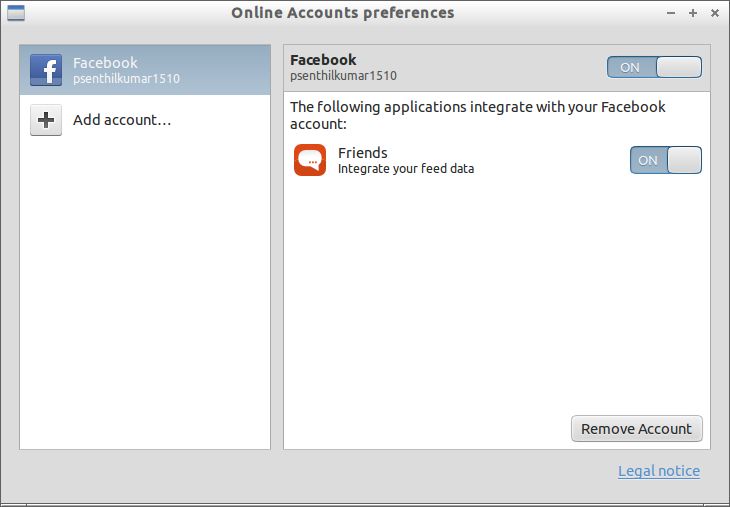Click the psenthilkumar1510 text under bold Facebook heading

pos(343,75)
